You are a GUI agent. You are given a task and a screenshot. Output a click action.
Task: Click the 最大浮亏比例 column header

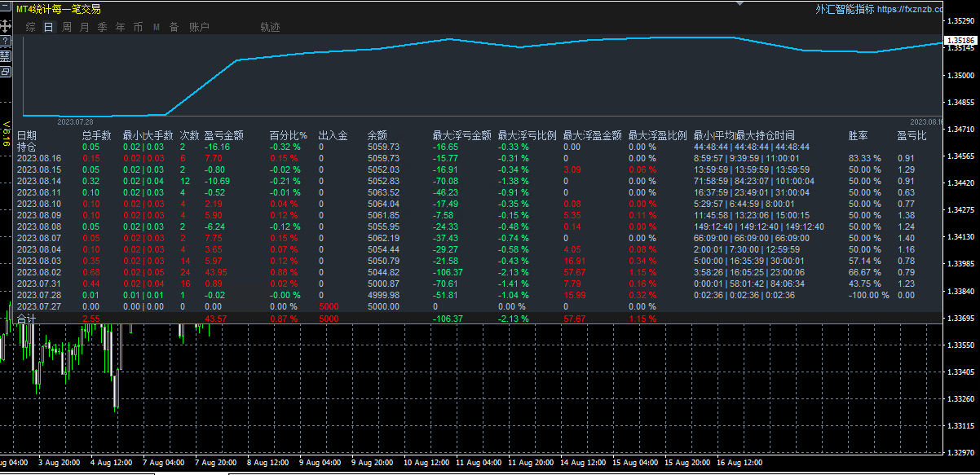[x=527, y=135]
